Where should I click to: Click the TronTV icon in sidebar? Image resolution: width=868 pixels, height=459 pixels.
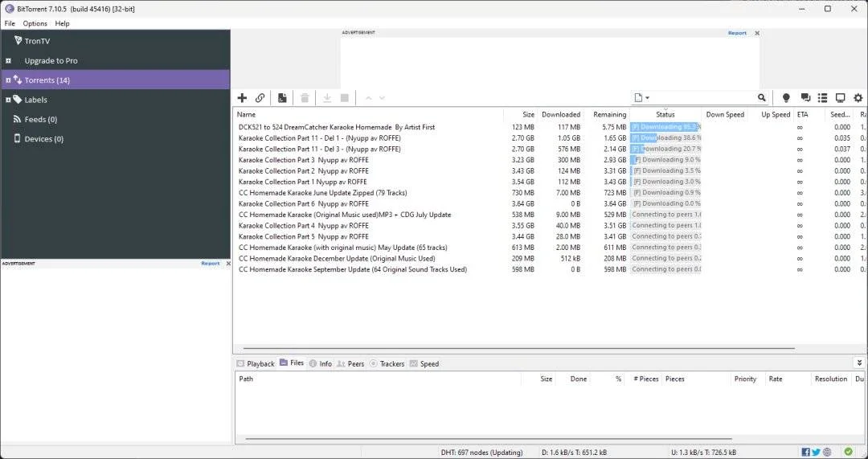coord(18,40)
